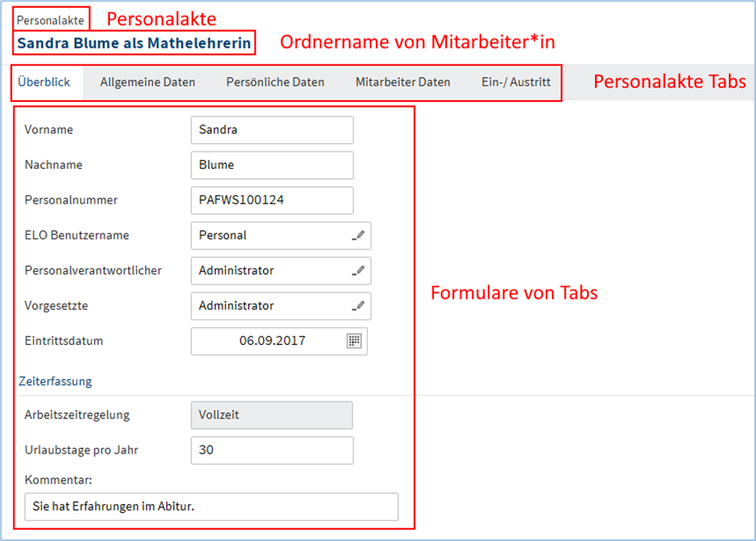This screenshot has width=756, height=541.
Task: Click the Arbeitszeitregelung Vollzeit field
Action: [x=272, y=415]
